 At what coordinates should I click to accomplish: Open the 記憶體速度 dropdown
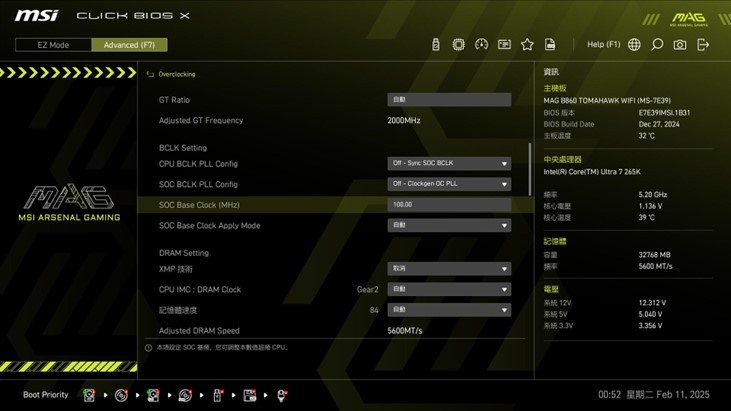click(x=449, y=310)
